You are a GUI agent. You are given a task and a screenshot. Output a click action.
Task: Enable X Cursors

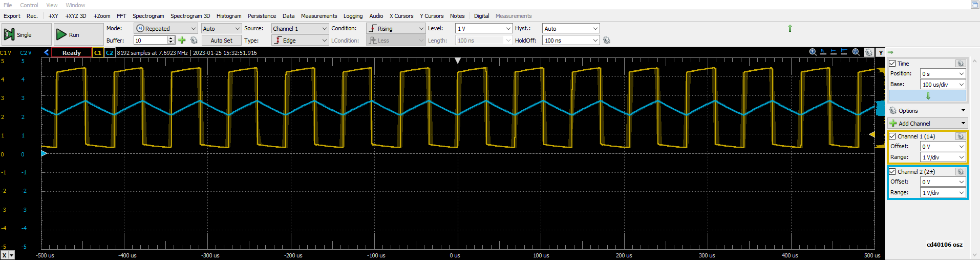pyautogui.click(x=401, y=16)
